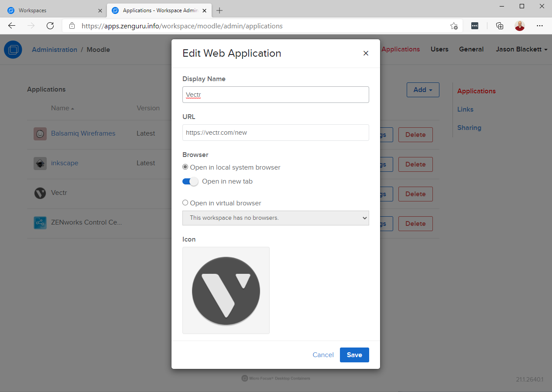This screenshot has height=392, width=552.
Task: Toggle the Open in new tab switch
Action: click(x=190, y=181)
